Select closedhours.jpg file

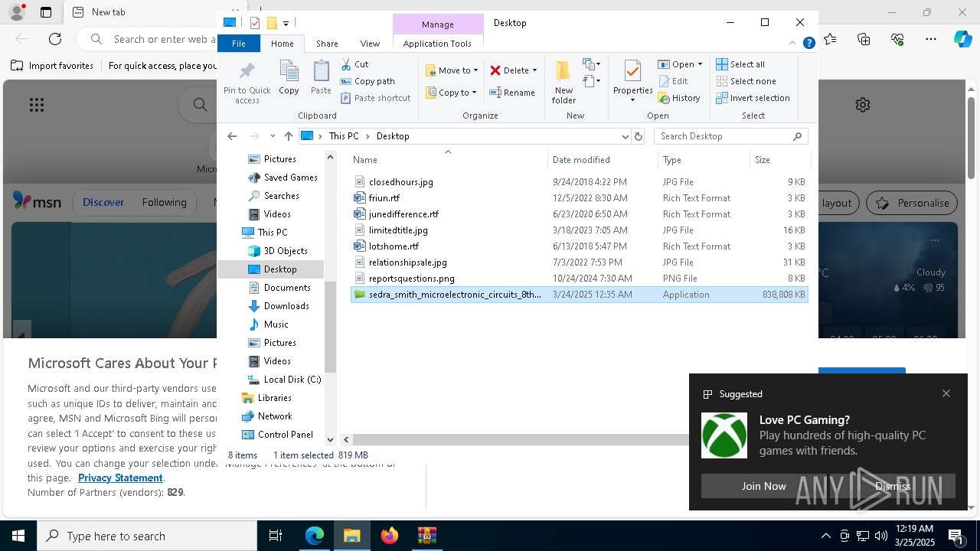[x=580, y=182]
